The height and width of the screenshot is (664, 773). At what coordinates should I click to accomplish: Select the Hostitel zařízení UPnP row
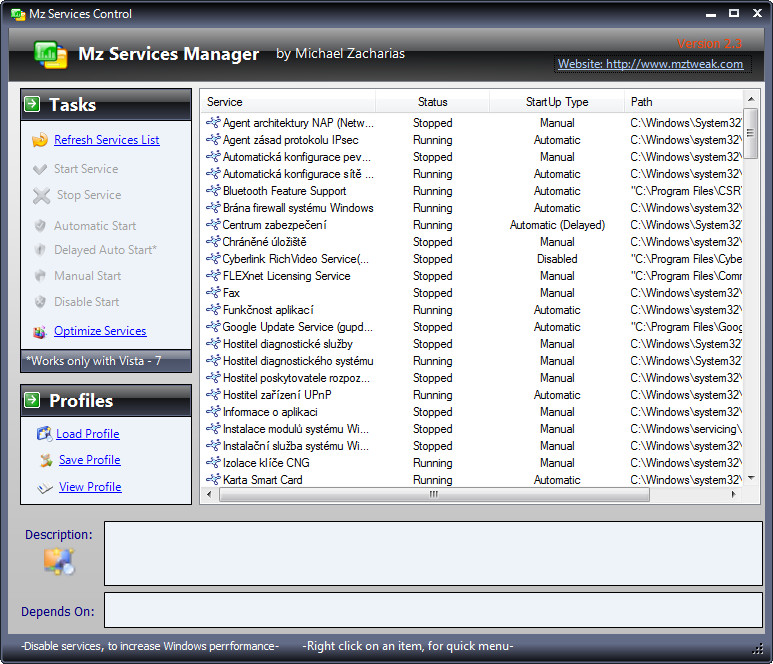(x=473, y=395)
